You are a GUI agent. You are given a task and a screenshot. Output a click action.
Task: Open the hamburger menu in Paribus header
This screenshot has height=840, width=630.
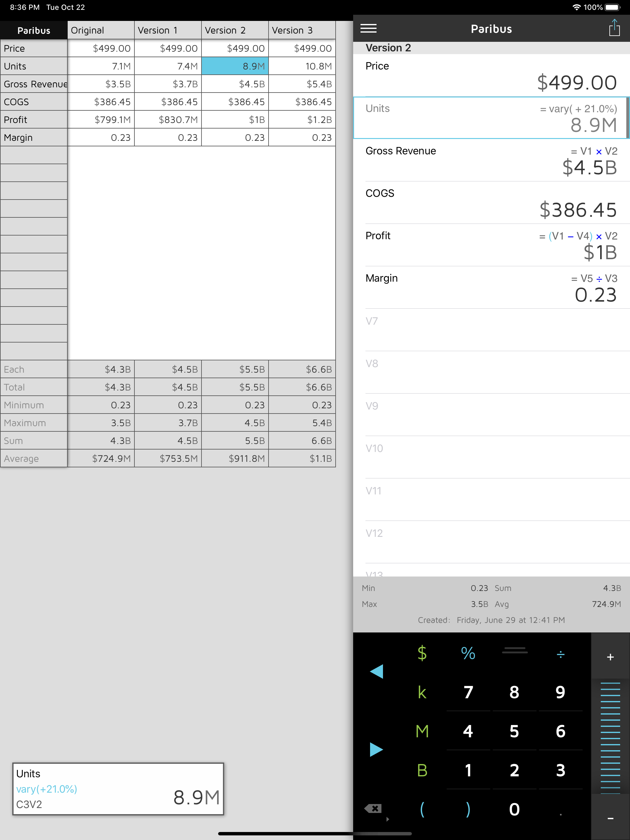pyautogui.click(x=368, y=29)
